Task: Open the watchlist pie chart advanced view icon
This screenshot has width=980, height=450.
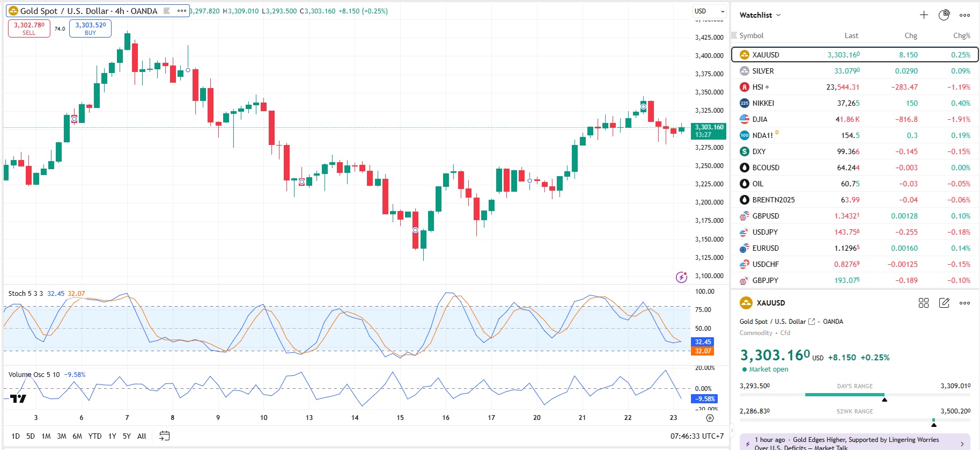Action: point(944,15)
